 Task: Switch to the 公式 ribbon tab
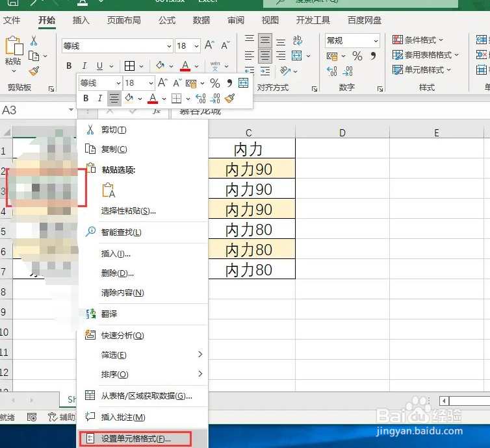coord(167,20)
